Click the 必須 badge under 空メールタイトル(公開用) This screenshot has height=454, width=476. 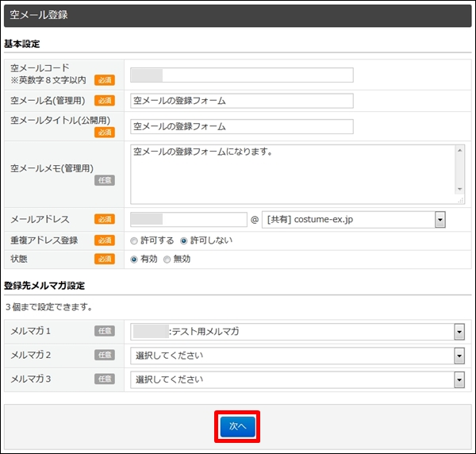pos(105,132)
